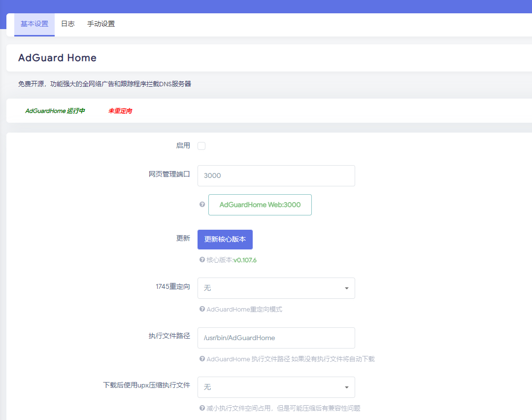Click the help icon below 执行文件路径 field
This screenshot has height=420, width=532.
click(x=202, y=359)
